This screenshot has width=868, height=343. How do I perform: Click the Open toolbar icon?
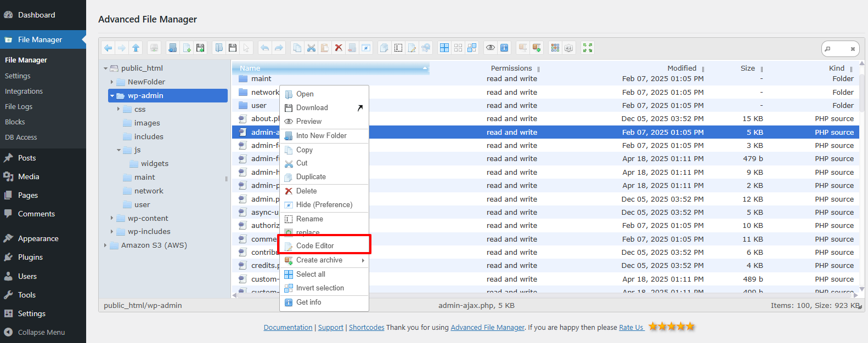[x=219, y=48]
